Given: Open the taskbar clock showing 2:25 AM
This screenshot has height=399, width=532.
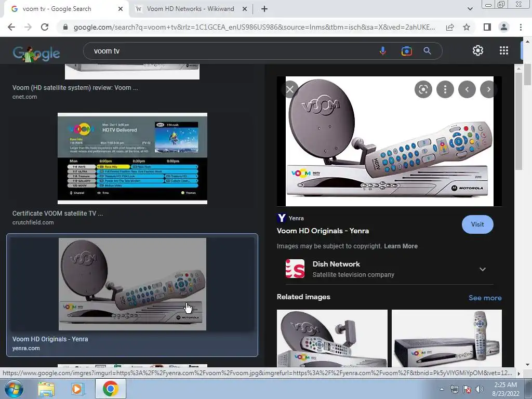Looking at the screenshot, I should [x=506, y=389].
